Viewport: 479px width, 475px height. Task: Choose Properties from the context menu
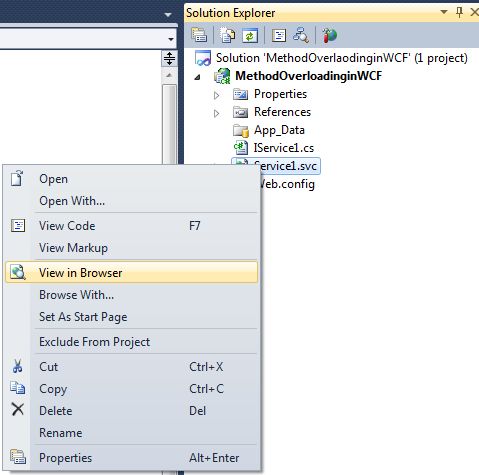(132, 458)
